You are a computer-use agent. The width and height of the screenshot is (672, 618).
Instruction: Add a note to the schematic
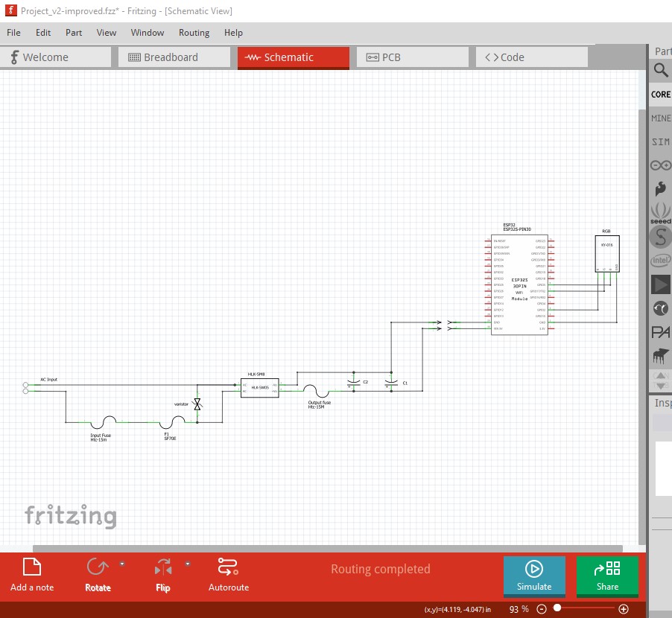point(32,575)
